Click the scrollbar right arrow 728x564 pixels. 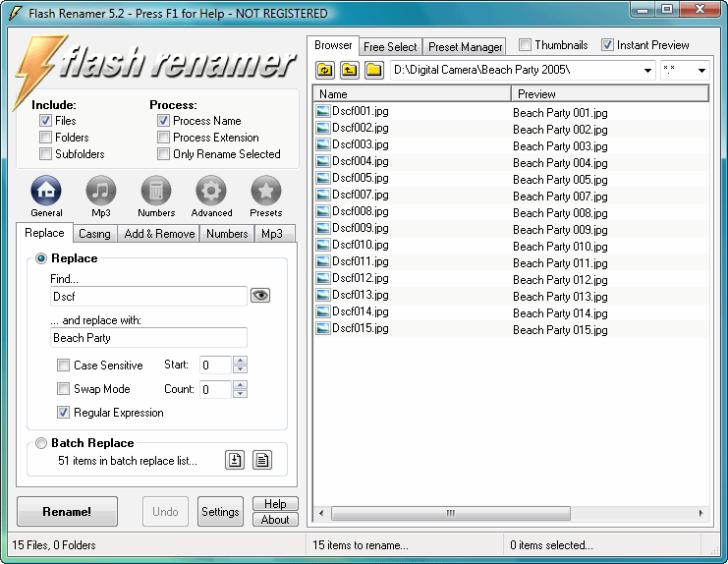tap(700, 513)
